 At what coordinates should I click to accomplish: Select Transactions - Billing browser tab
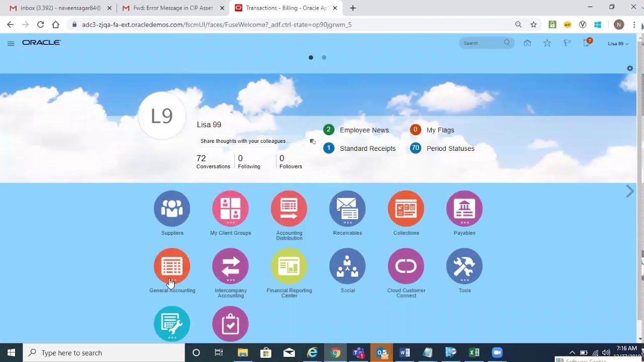coord(286,8)
